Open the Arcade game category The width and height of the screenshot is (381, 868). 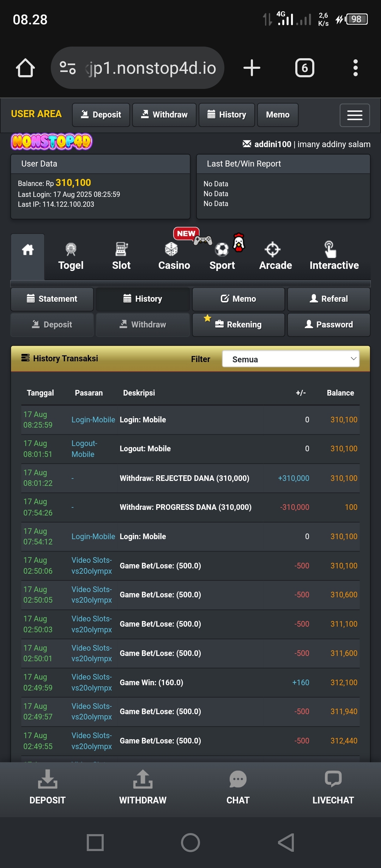(275, 257)
